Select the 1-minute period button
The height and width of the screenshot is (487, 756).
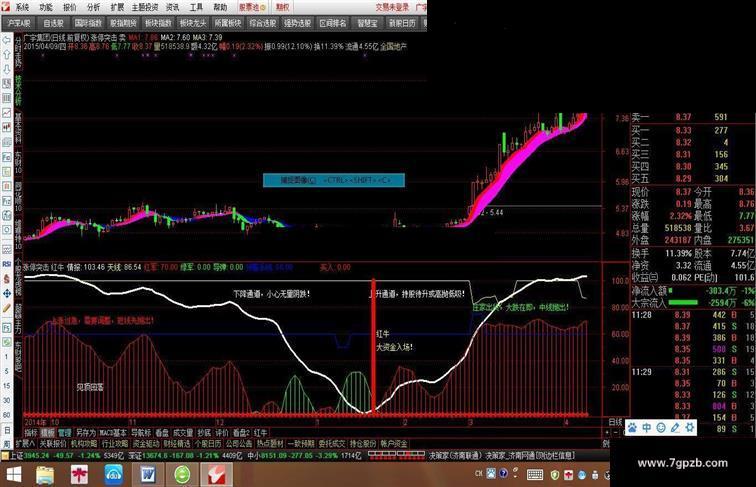7,357
